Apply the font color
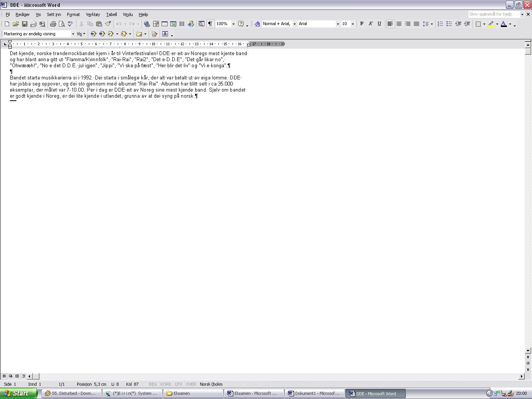This screenshot has width=532, height=399. tap(504, 24)
